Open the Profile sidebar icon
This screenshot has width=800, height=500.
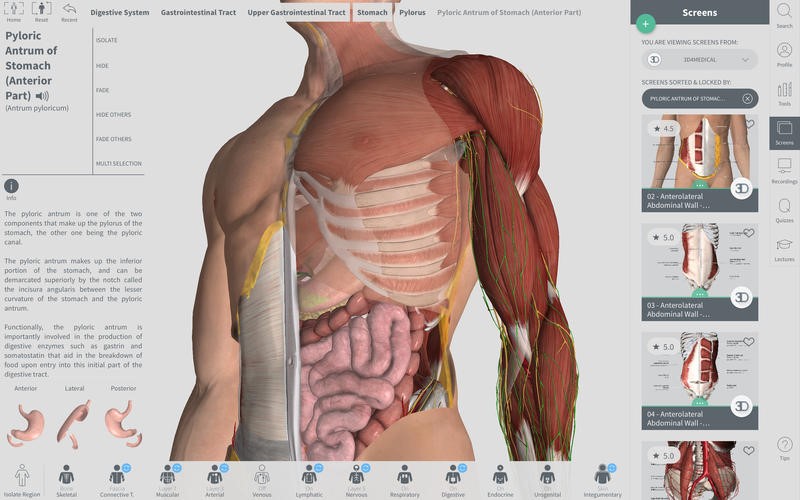click(x=784, y=54)
